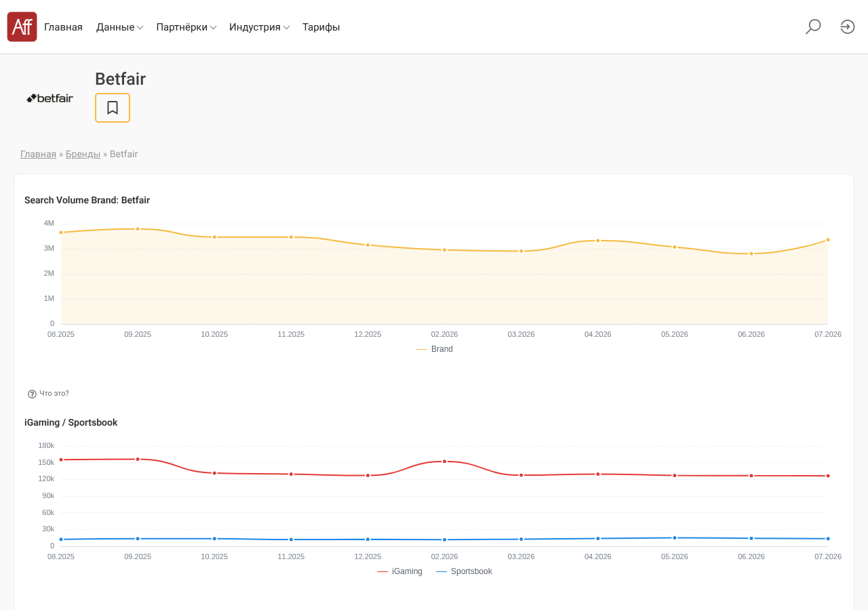Open the search magnifier icon
This screenshot has width=868, height=610.
[x=813, y=27]
